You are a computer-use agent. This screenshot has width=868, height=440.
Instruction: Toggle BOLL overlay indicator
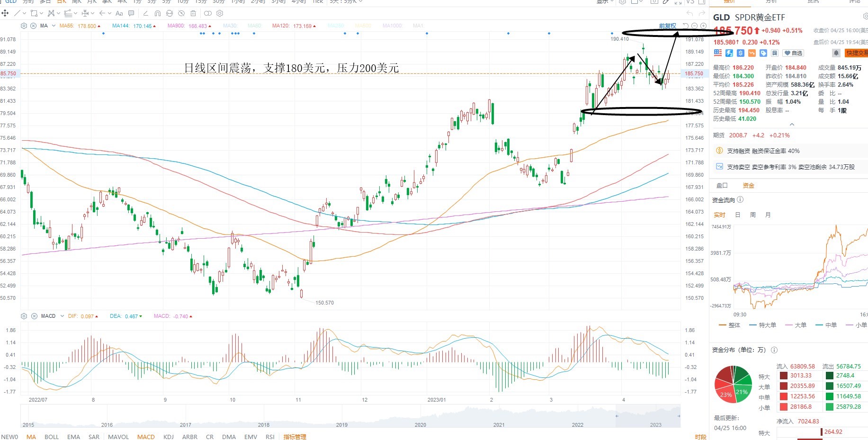52,437
